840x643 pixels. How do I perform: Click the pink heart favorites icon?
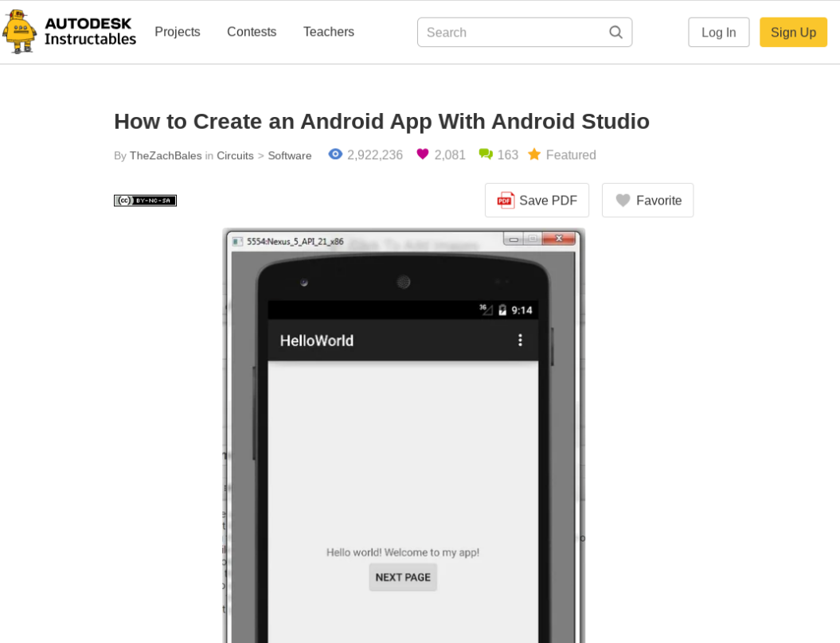[423, 154]
